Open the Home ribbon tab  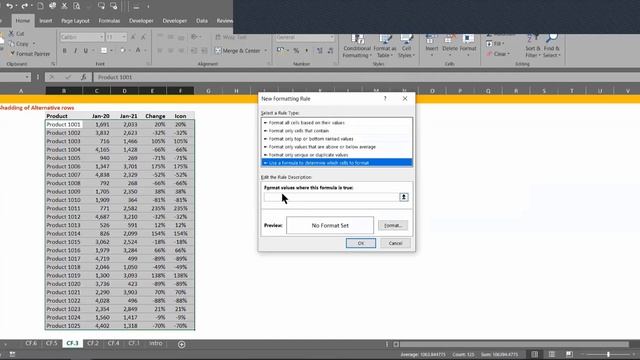point(22,20)
